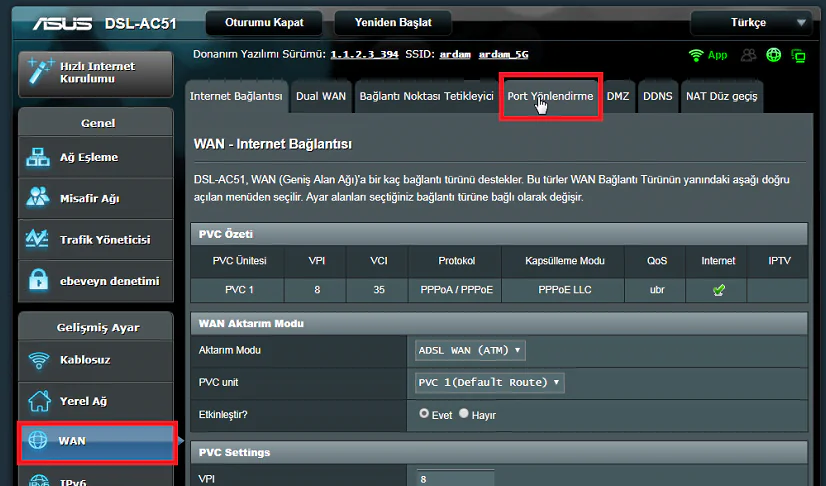Click the green globe internet status icon

click(x=773, y=55)
